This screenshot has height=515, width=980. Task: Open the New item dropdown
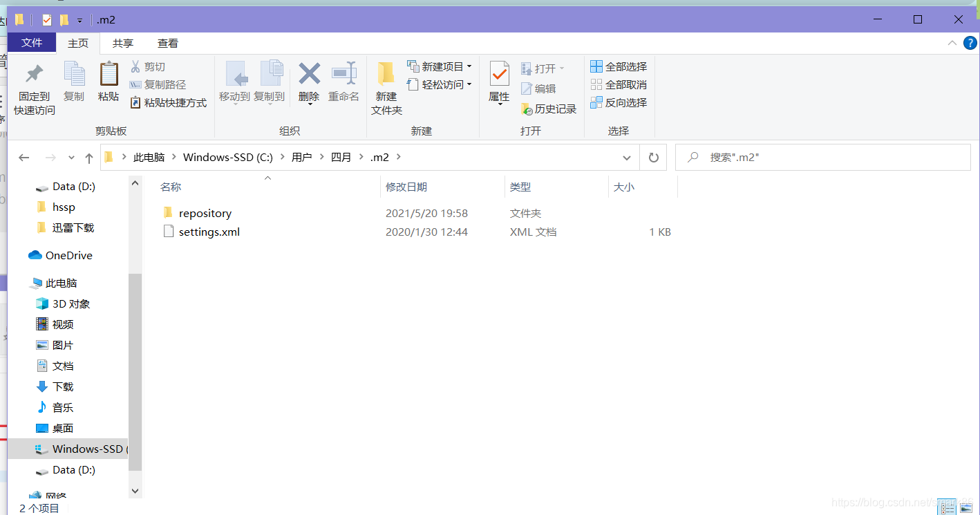pyautogui.click(x=440, y=66)
